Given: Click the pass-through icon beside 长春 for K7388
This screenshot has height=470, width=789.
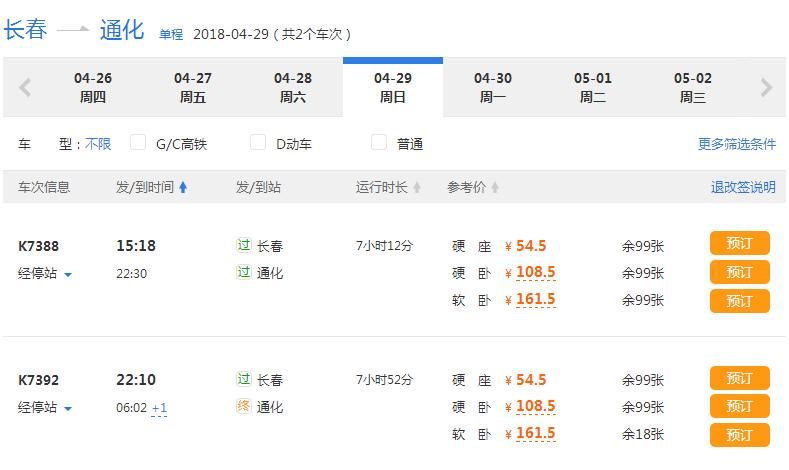Looking at the screenshot, I should pos(243,245).
